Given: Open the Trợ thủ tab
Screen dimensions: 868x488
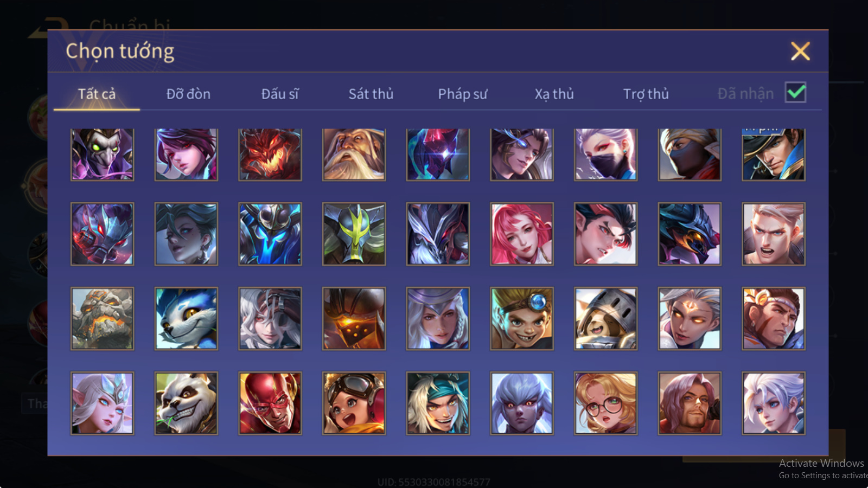Looking at the screenshot, I should click(x=646, y=94).
